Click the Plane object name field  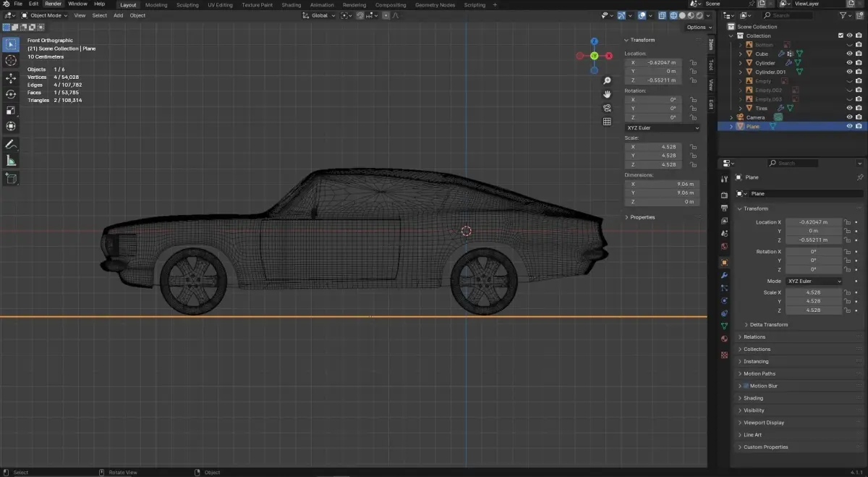806,194
